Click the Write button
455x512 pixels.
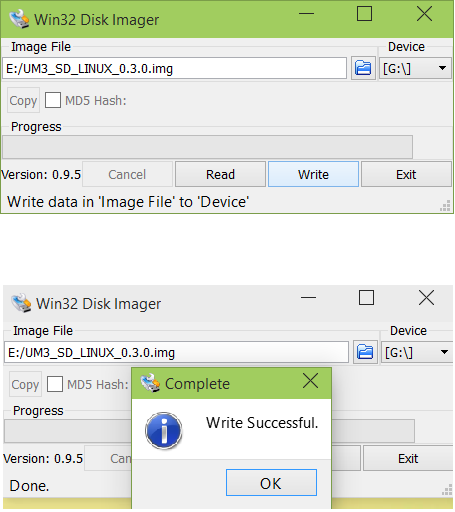(x=313, y=174)
